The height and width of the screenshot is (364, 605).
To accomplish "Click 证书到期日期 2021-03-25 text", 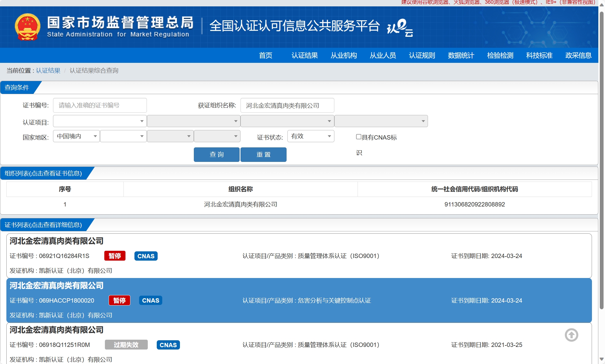I will [486, 345].
